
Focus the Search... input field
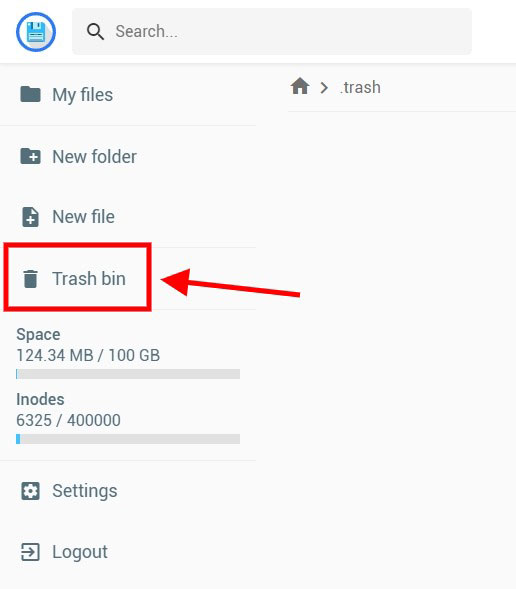click(x=272, y=32)
